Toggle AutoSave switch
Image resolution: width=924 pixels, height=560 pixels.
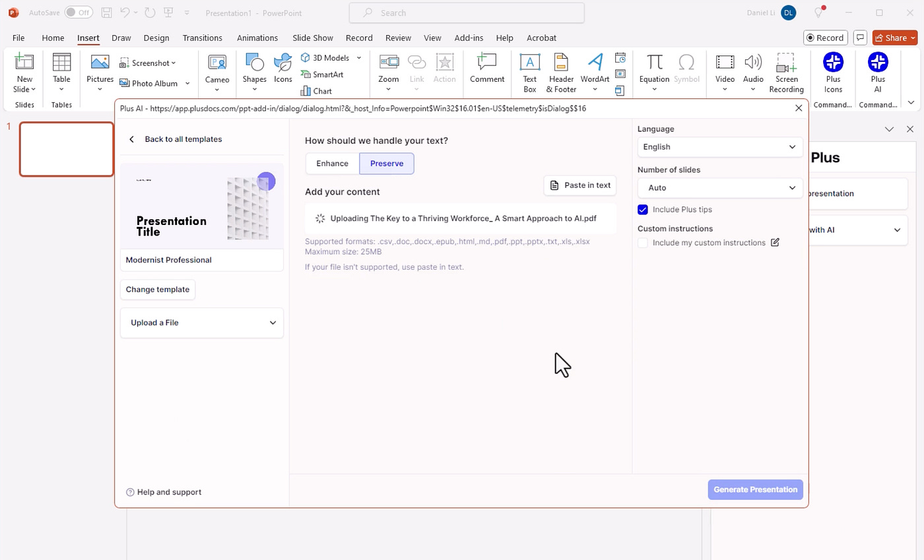[79, 13]
